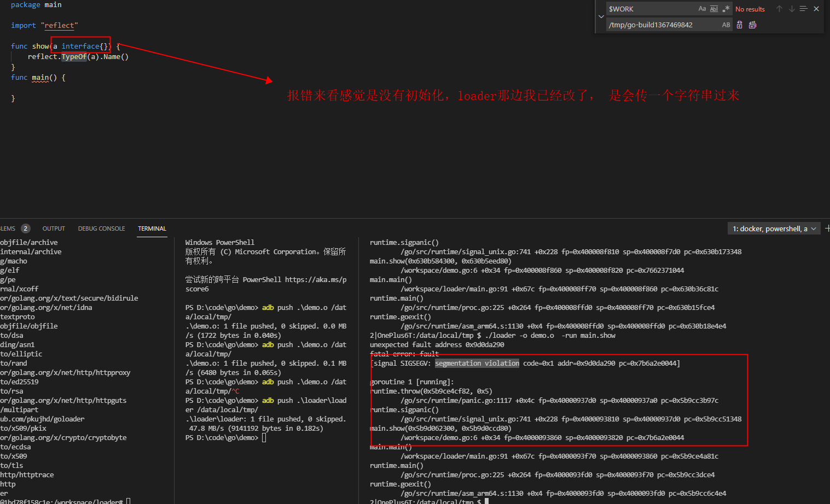Click 'package' keyword in the editor

(26, 5)
